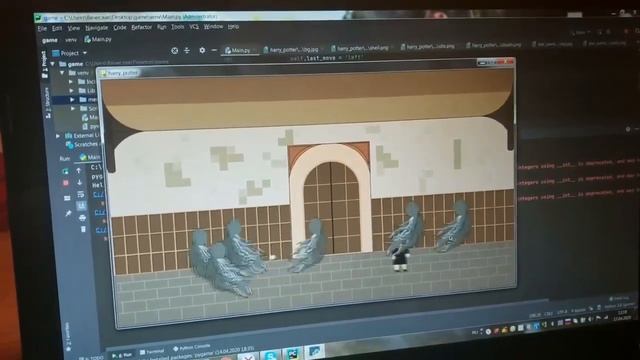
Task: Click Main.py in the navigation breadcrumb
Action: click(x=98, y=39)
